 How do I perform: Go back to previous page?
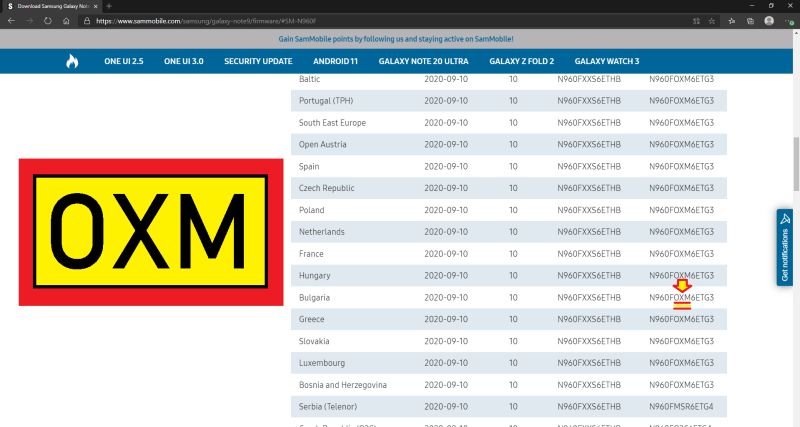(11, 21)
